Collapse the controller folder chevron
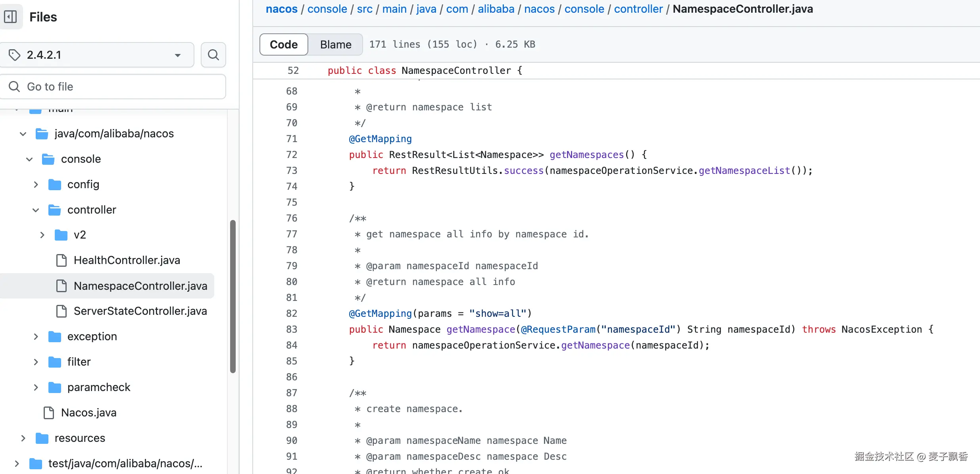The height and width of the screenshot is (474, 980). click(x=36, y=210)
